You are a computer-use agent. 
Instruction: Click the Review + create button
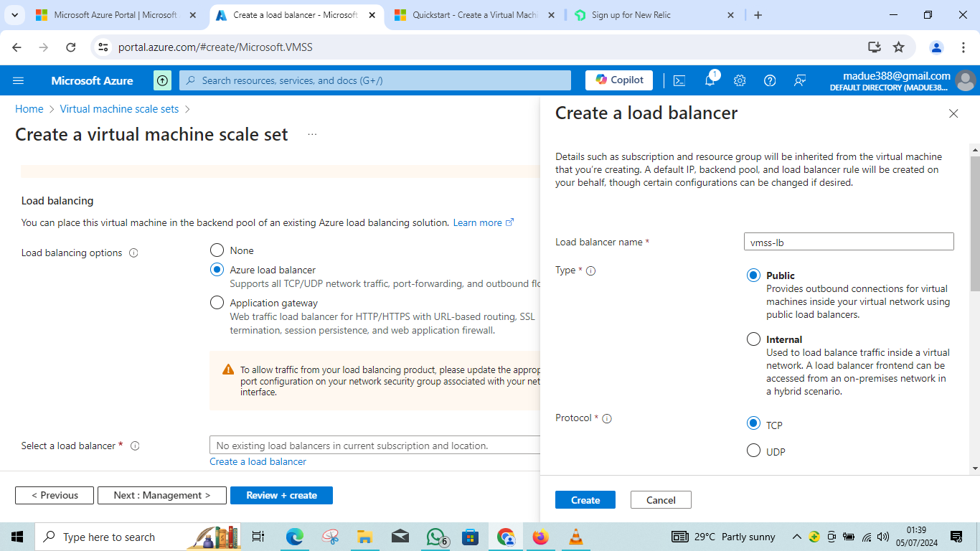coord(281,495)
